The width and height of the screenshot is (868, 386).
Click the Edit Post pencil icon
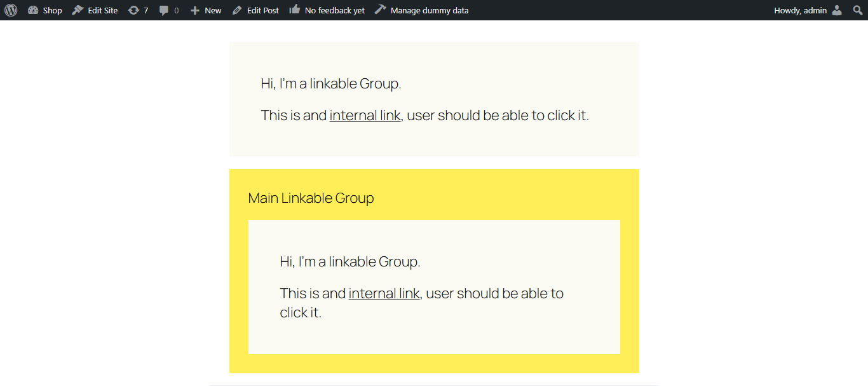click(x=237, y=10)
